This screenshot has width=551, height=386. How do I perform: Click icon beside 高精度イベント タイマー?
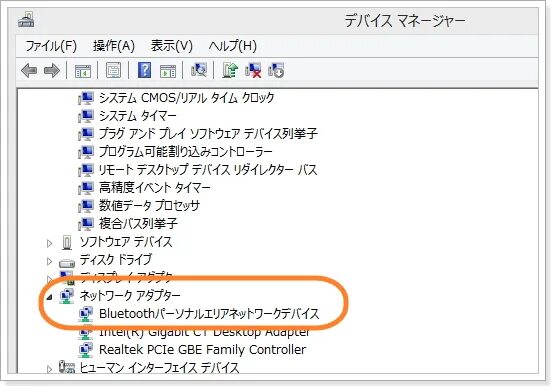coord(86,188)
